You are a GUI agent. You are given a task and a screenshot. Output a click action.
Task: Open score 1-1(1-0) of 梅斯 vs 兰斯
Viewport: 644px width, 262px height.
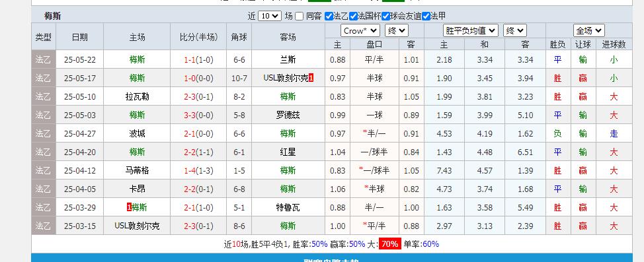click(198, 60)
